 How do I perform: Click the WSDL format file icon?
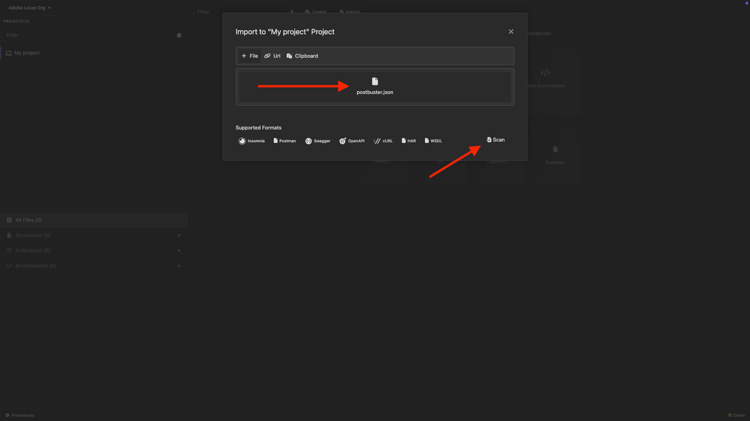pyautogui.click(x=427, y=141)
